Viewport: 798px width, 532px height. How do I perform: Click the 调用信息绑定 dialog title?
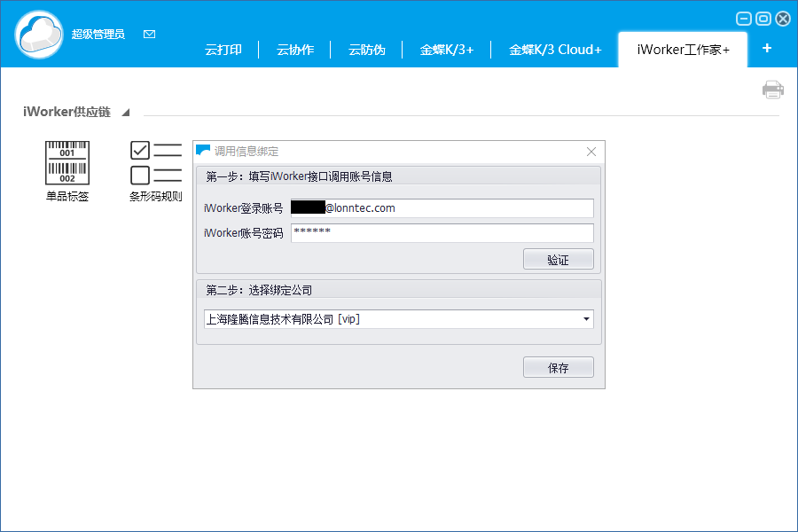(246, 152)
